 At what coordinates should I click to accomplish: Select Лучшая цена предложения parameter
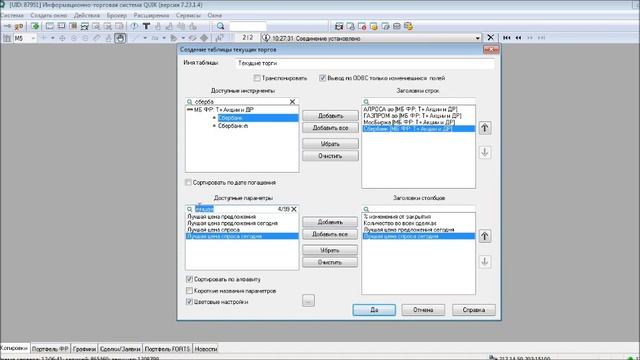pyautogui.click(x=222, y=217)
